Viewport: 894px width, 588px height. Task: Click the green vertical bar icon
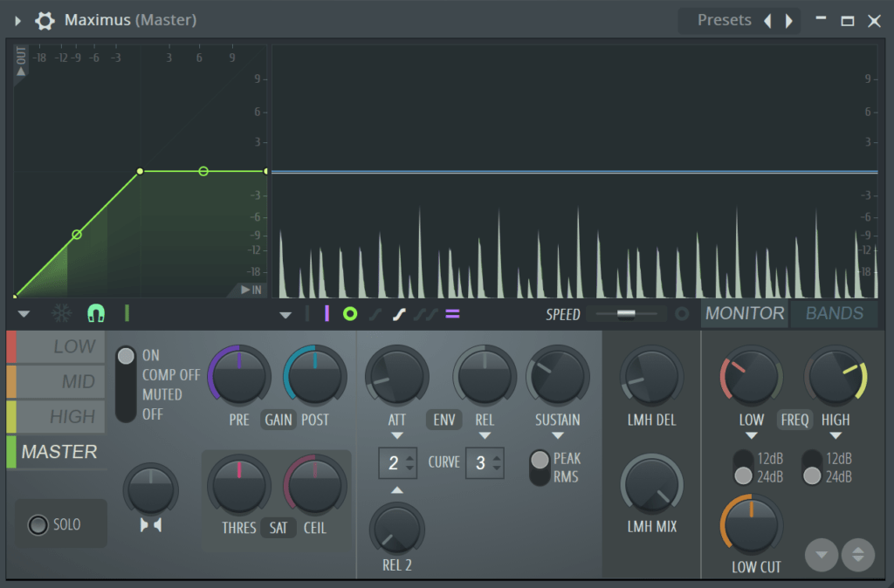click(127, 313)
